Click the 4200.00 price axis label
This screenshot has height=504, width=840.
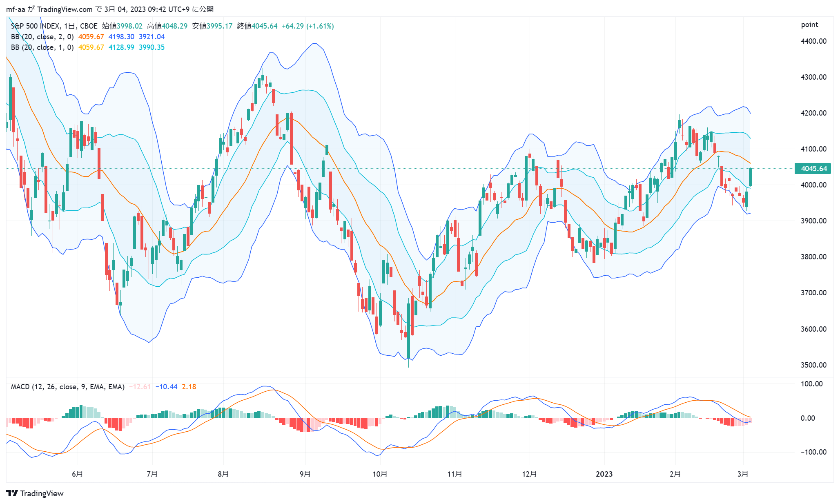point(814,113)
